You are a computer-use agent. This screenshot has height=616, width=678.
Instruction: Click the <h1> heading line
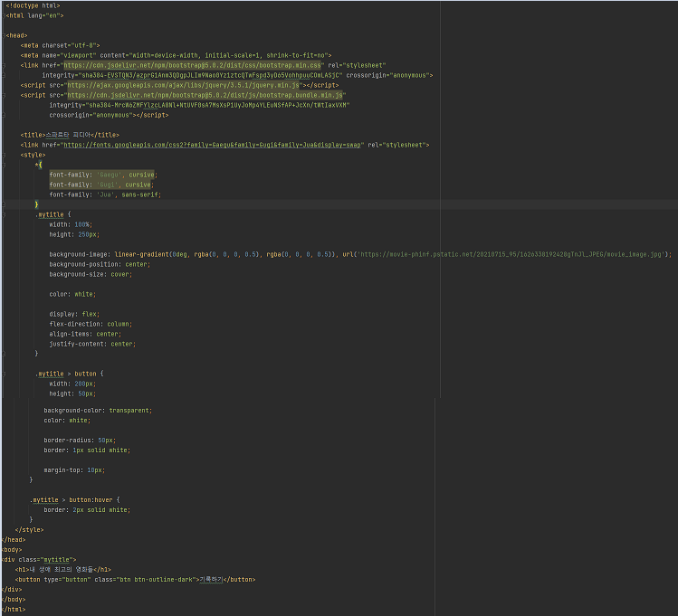click(63, 569)
